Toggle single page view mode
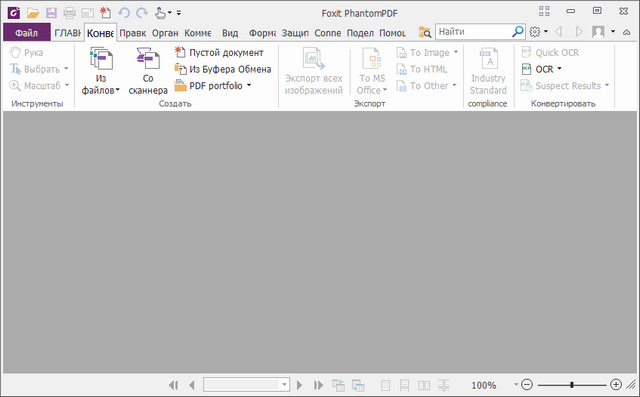Screen dimensions: 640x397 [385, 385]
